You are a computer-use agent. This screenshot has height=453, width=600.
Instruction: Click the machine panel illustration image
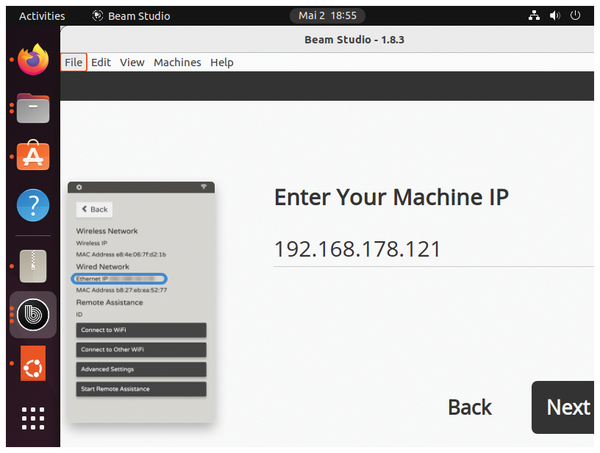[141, 302]
